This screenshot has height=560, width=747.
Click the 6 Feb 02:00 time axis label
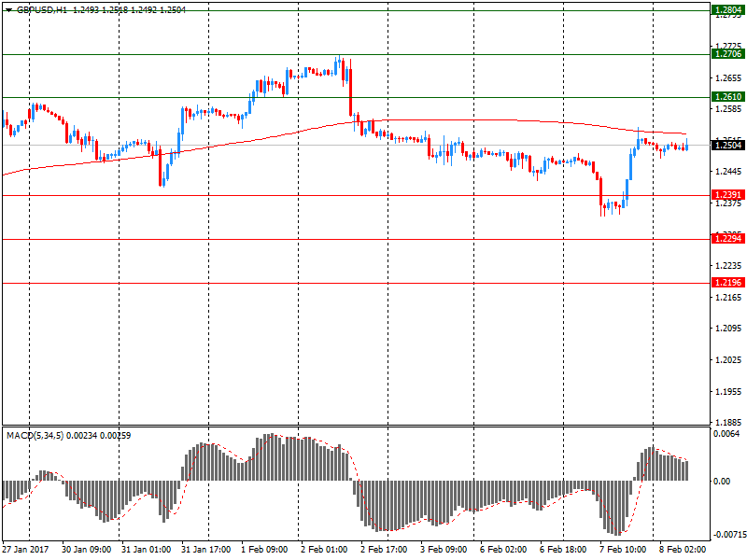click(x=503, y=550)
